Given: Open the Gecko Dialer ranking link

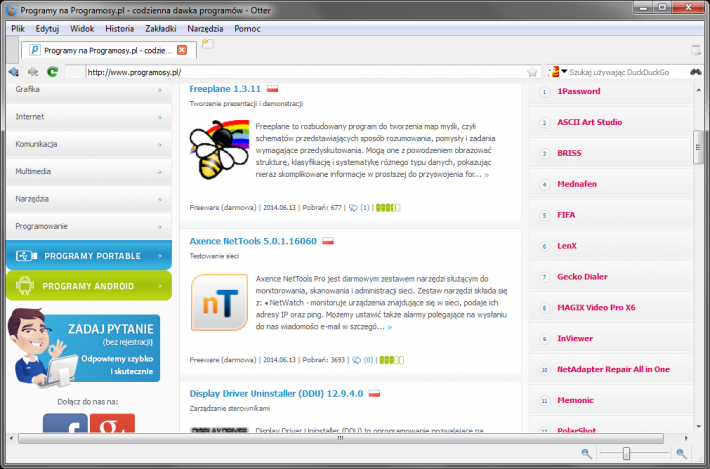Looking at the screenshot, I should 582,277.
